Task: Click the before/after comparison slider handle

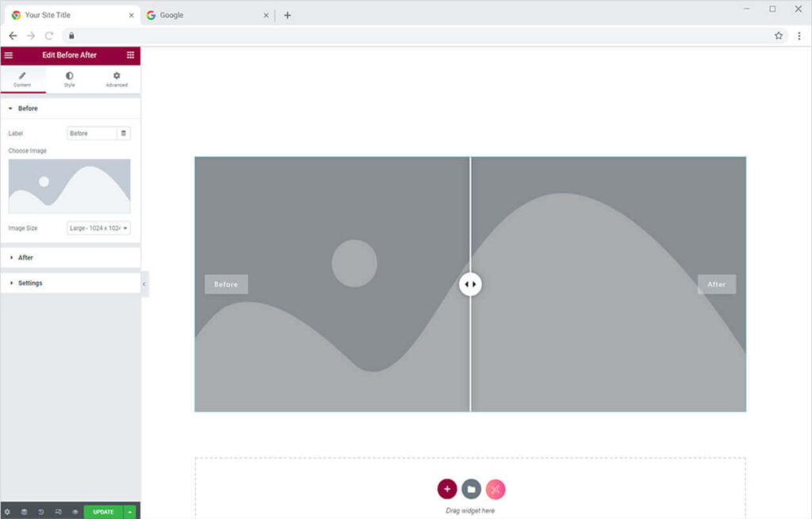Action: pos(470,284)
